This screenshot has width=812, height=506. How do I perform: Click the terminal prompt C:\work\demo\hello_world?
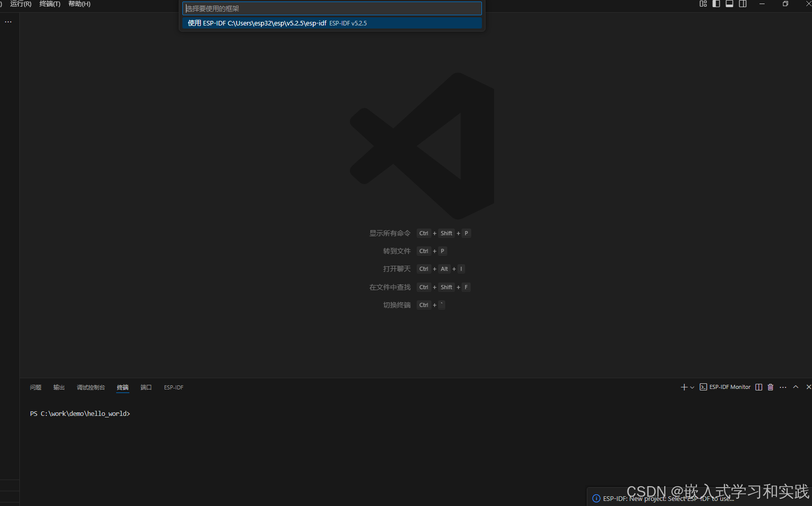pos(80,414)
